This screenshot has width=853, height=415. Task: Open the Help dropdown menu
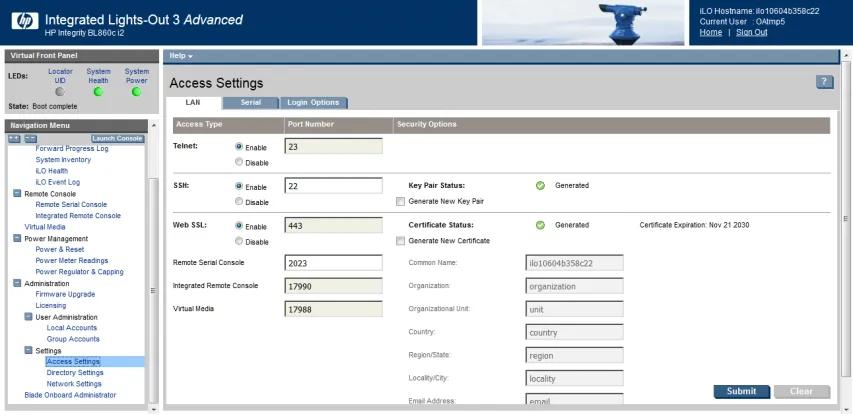click(x=181, y=55)
